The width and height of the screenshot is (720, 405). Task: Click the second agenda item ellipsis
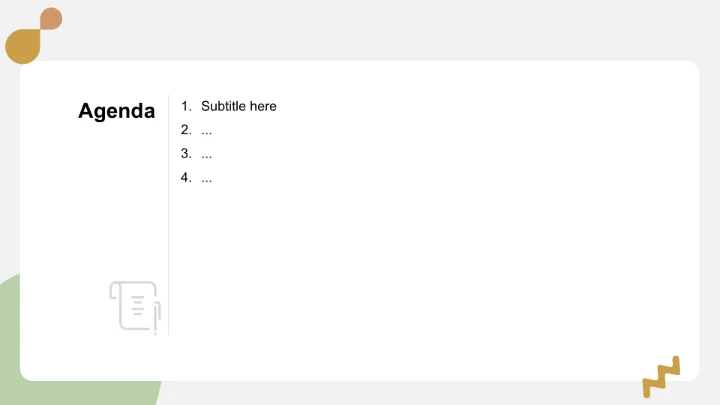point(206,130)
